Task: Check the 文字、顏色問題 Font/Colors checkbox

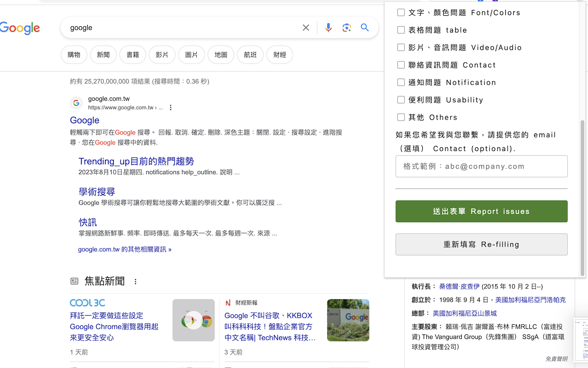Action: pos(401,12)
